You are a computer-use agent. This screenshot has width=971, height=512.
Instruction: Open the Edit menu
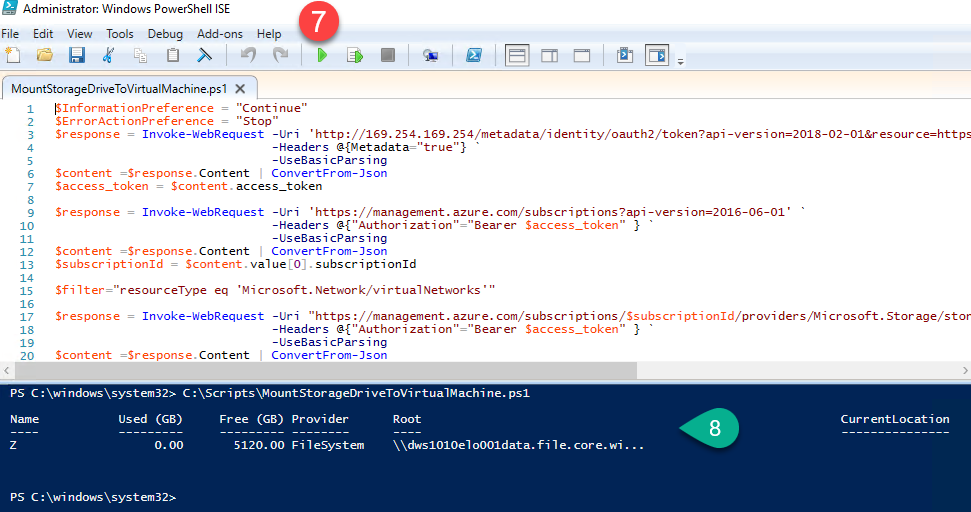(x=43, y=34)
